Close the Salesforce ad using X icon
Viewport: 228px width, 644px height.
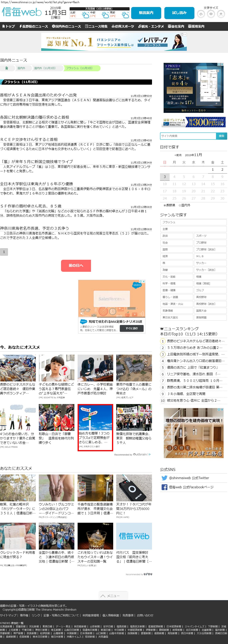point(144,282)
